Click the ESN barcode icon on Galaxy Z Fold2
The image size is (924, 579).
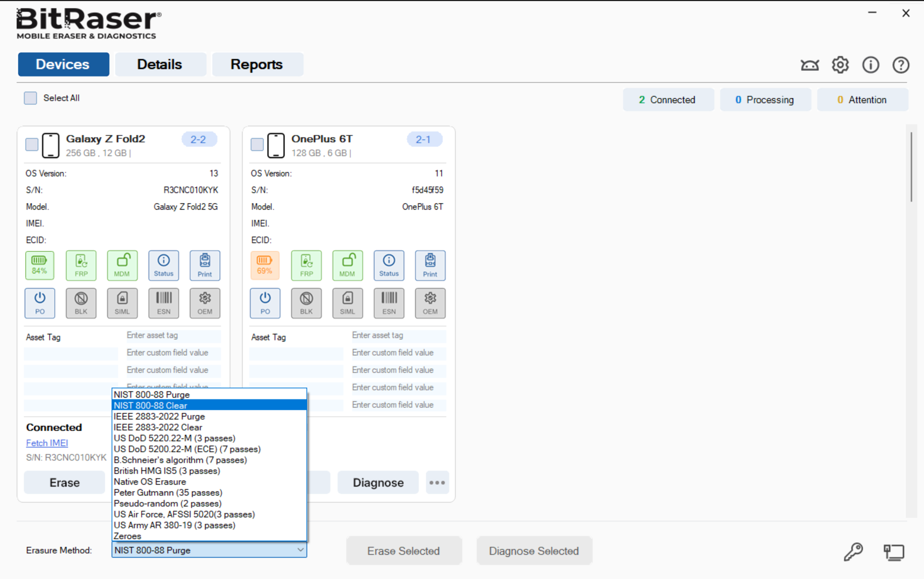164,303
